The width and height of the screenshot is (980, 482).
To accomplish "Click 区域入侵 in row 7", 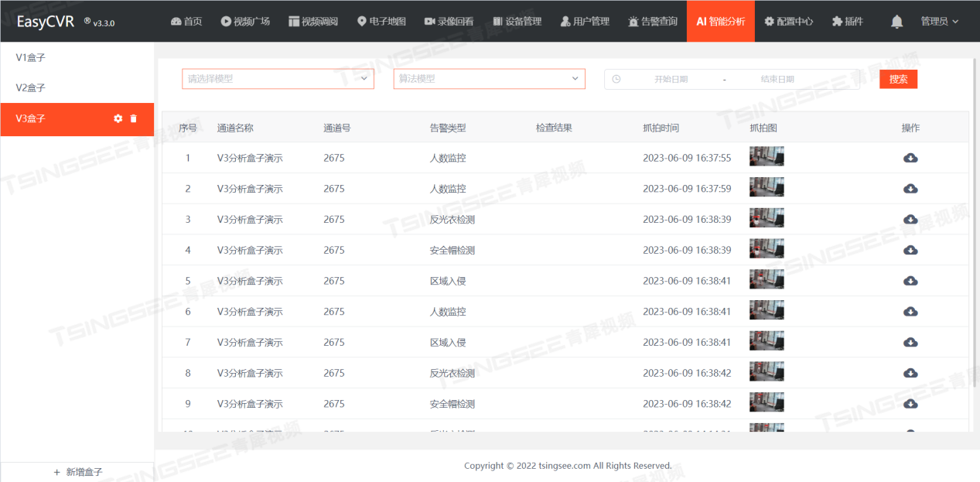I will pos(448,342).
